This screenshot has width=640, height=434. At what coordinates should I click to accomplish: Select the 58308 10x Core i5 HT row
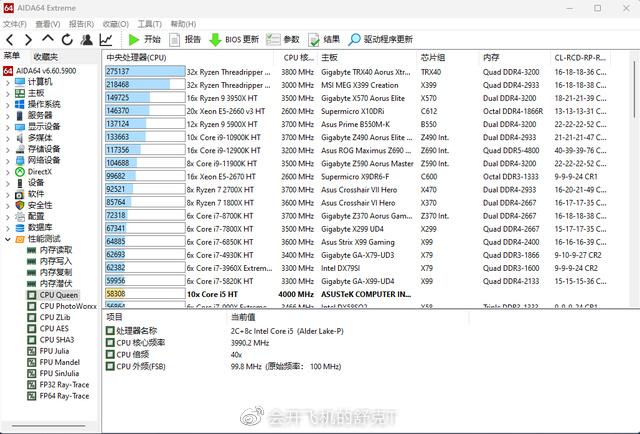tap(356, 294)
